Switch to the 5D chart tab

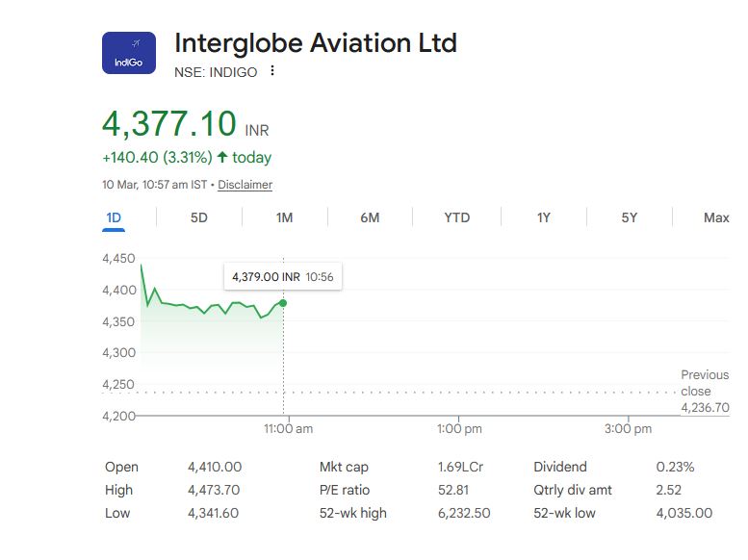[x=198, y=217]
